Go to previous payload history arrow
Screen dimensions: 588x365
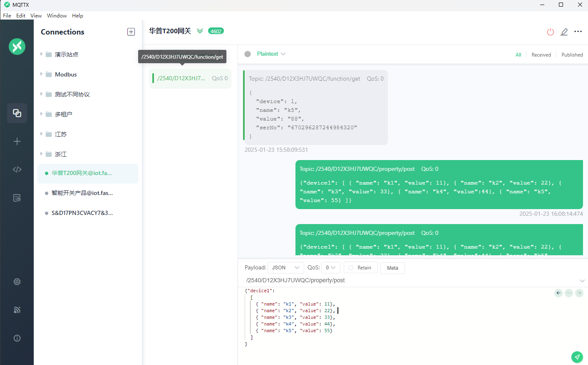[558, 293]
